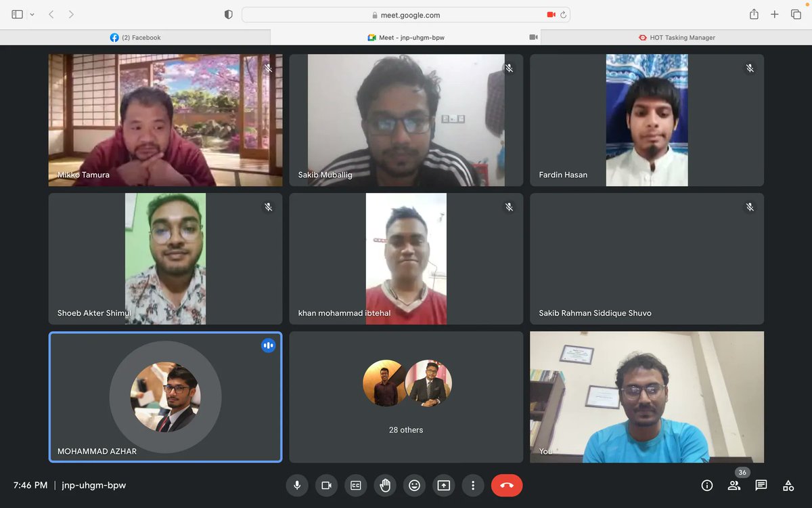Screen dimensions: 812x508
Task: Select Mikko Tamura video tile
Action: 166,120
